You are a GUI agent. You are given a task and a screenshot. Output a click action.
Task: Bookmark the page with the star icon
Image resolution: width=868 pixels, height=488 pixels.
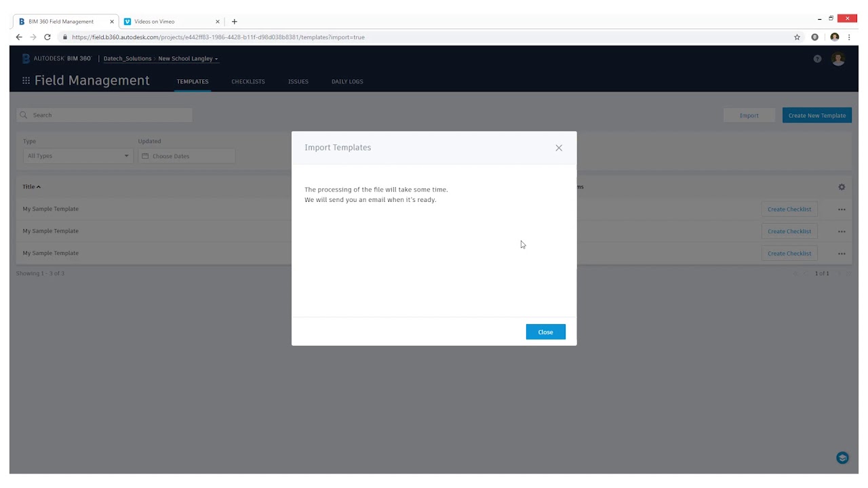(x=797, y=37)
